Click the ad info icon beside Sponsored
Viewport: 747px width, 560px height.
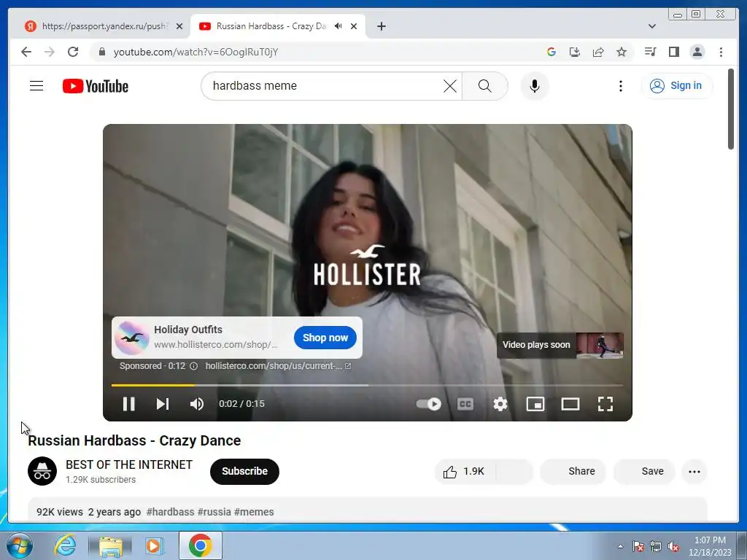pyautogui.click(x=193, y=366)
